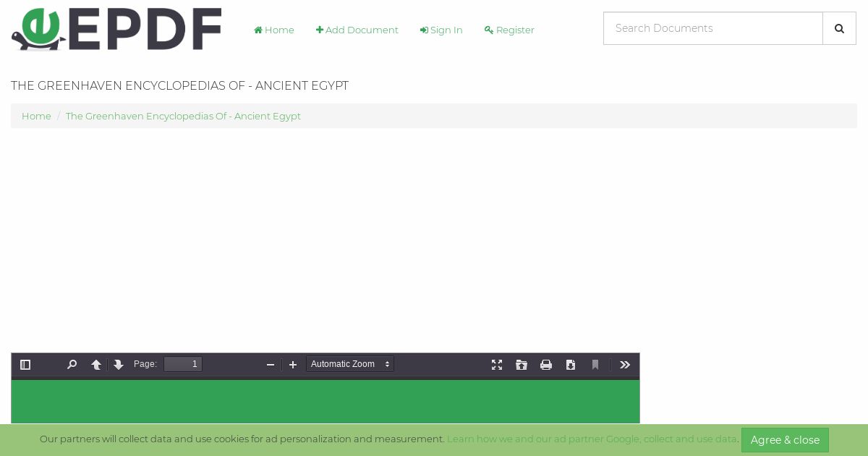Open the Register page
Image resolution: width=868 pixels, height=456 pixels.
509,30
